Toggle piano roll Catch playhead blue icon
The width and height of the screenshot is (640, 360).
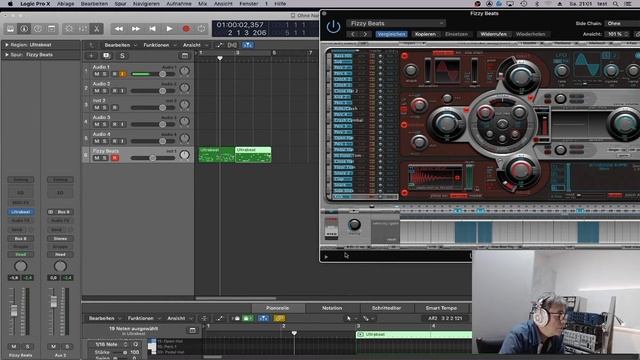263,318
